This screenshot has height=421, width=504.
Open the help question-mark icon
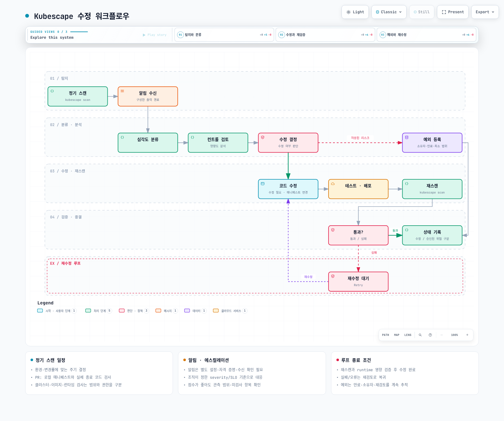coord(430,335)
